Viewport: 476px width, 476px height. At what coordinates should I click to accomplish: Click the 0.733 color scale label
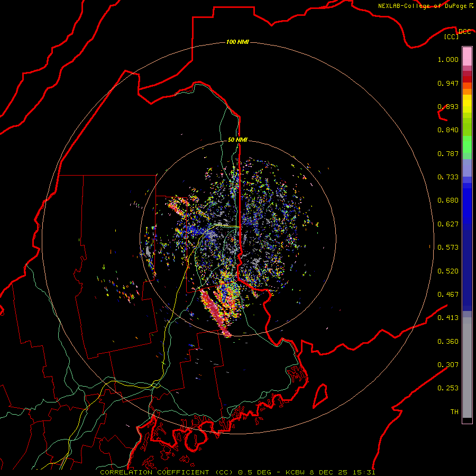coord(448,177)
